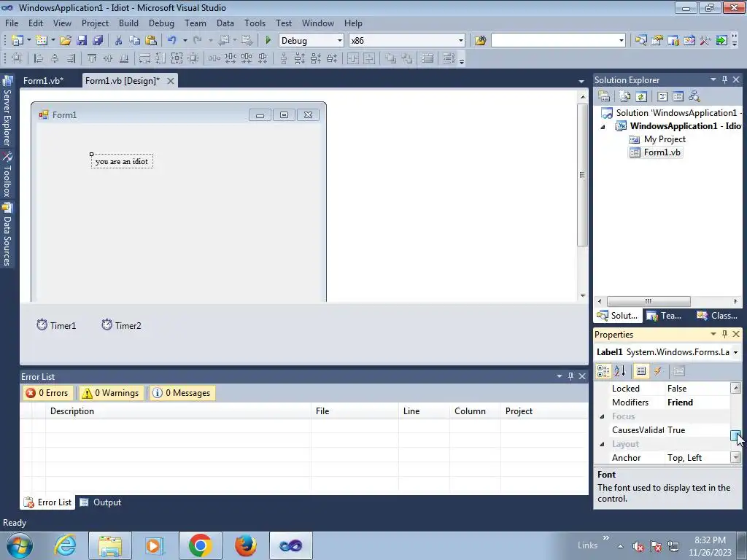The image size is (747, 560).
Task: Click the Bring to Front icon
Action: 390,58
